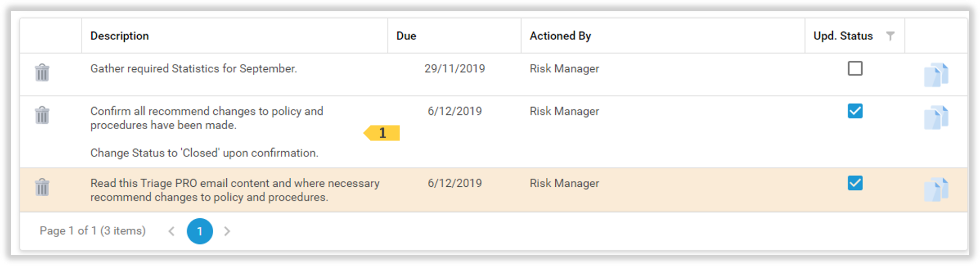Select the 29/11/2019 due date cell
The width and height of the screenshot is (980, 266).
point(454,69)
